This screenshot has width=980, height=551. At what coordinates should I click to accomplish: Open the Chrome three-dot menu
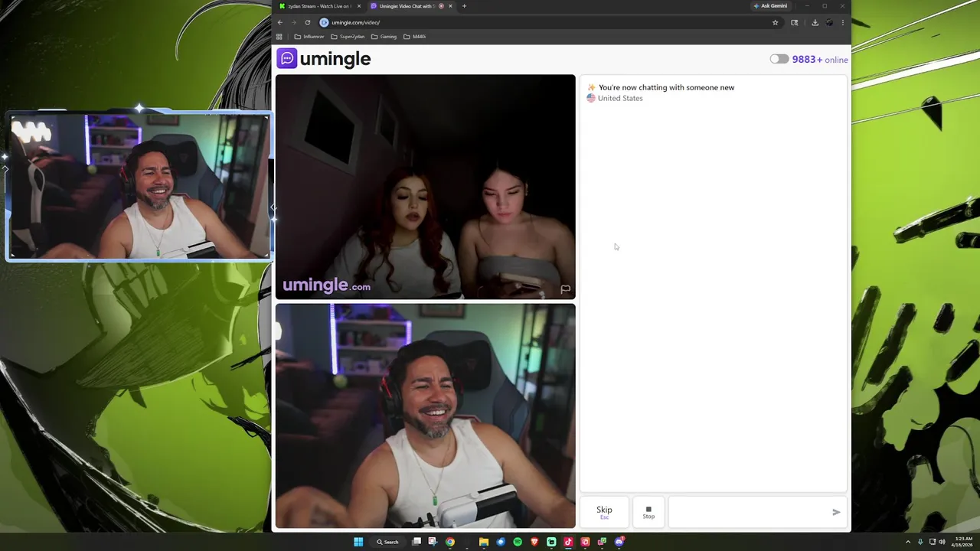coord(843,23)
